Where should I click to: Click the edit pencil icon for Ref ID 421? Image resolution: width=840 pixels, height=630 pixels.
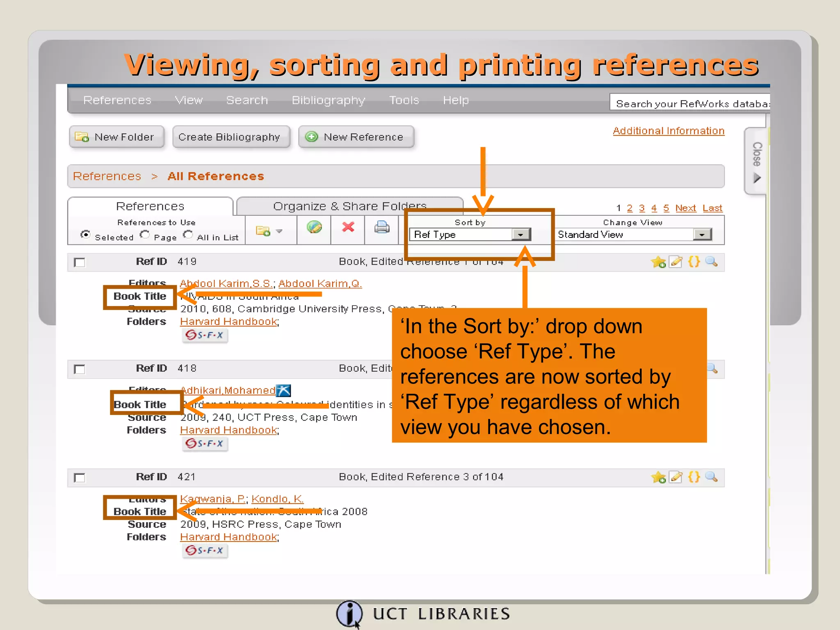pos(676,477)
